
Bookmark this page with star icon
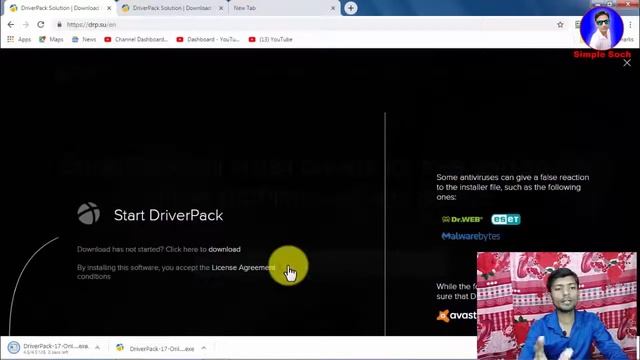(x=560, y=24)
